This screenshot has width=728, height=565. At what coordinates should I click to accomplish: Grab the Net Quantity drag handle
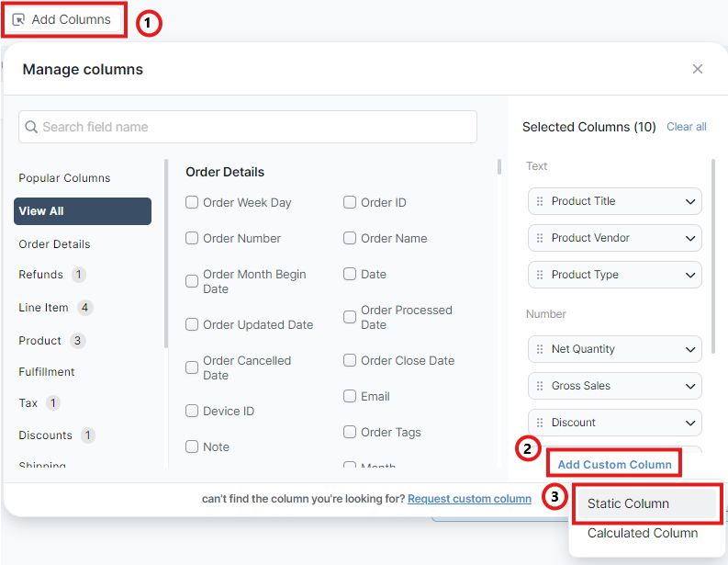point(540,349)
